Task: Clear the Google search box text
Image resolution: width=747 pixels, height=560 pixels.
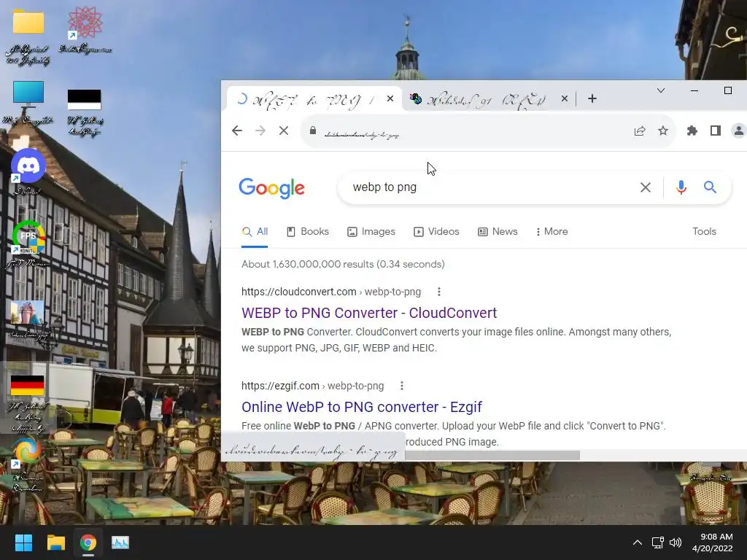Action: pyautogui.click(x=646, y=187)
